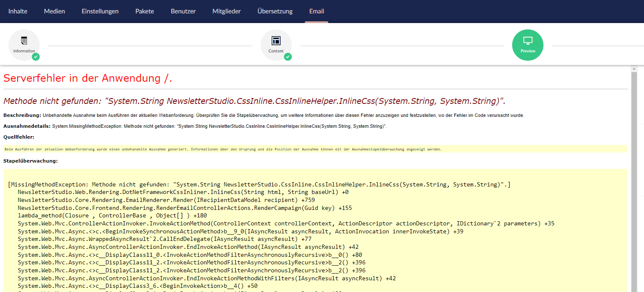Open the Mitglieder section
644x292 pixels.
[x=227, y=11]
